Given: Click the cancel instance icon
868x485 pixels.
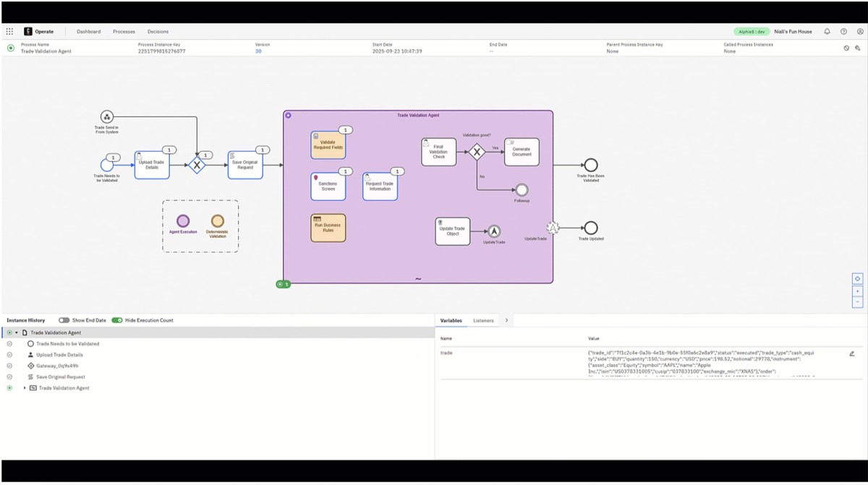Looking at the screenshot, I should pos(846,48).
